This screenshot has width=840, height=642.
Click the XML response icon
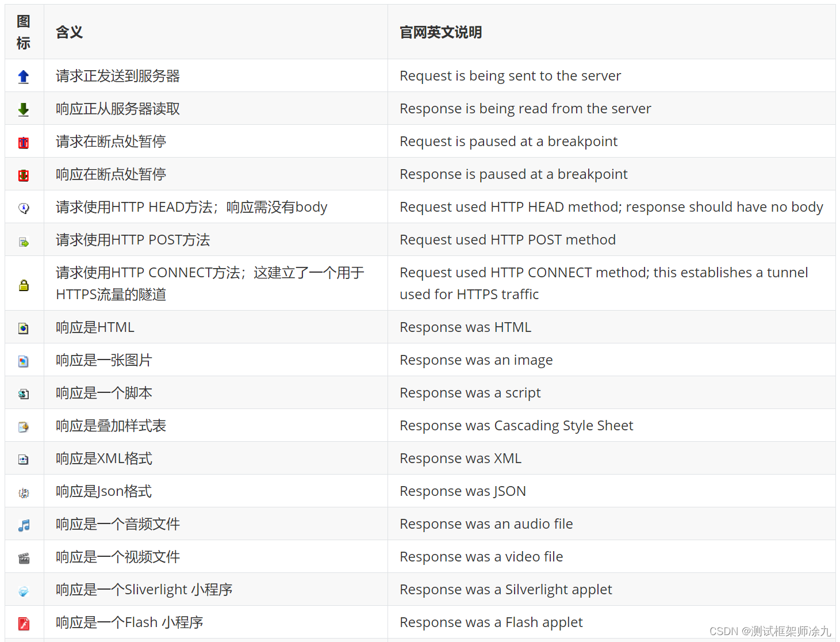click(x=24, y=459)
